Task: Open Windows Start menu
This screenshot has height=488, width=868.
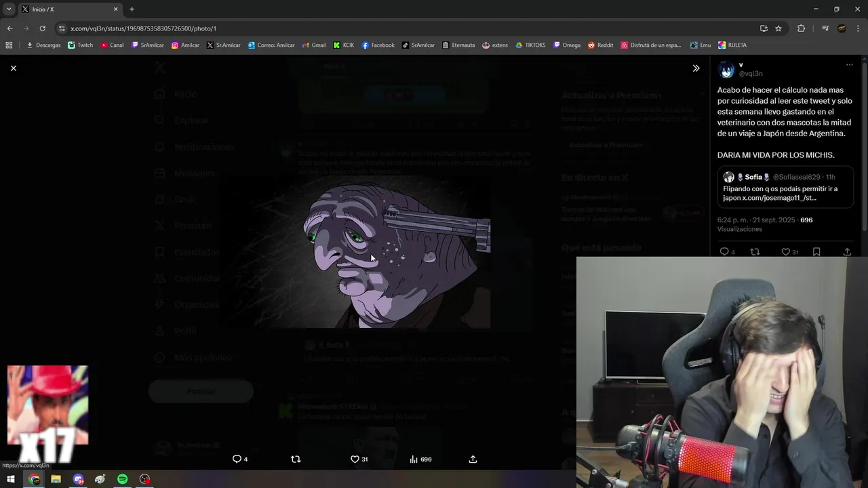Action: click(11, 479)
